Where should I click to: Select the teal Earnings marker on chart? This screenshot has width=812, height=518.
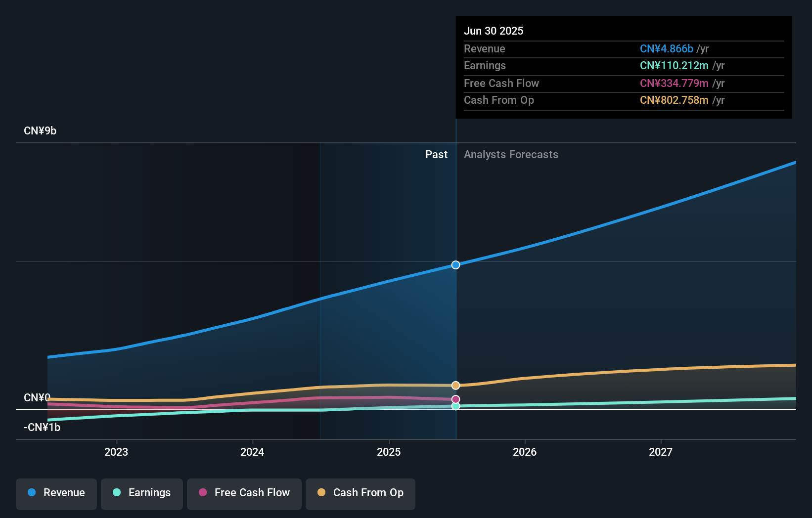click(455, 406)
